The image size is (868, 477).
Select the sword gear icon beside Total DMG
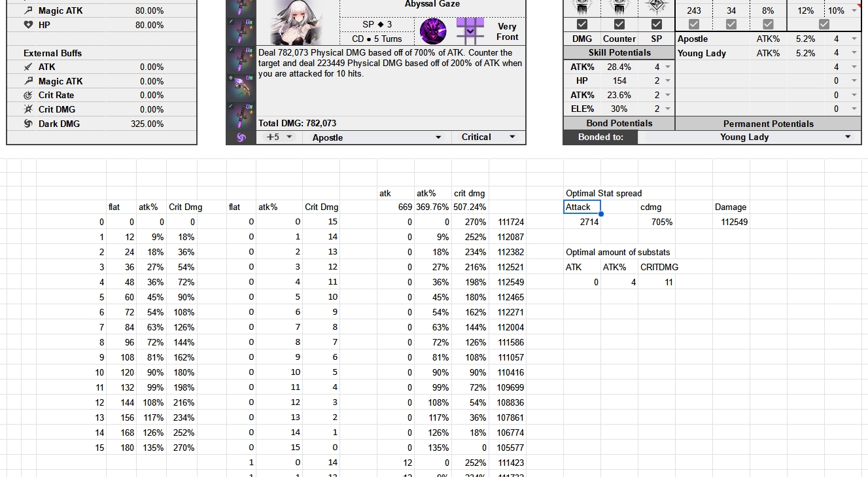pyautogui.click(x=241, y=115)
